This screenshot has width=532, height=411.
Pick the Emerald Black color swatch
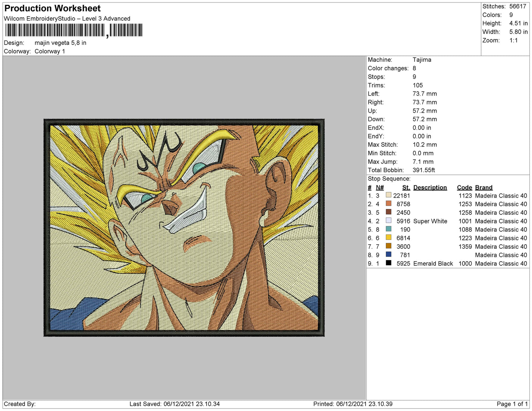(x=388, y=263)
